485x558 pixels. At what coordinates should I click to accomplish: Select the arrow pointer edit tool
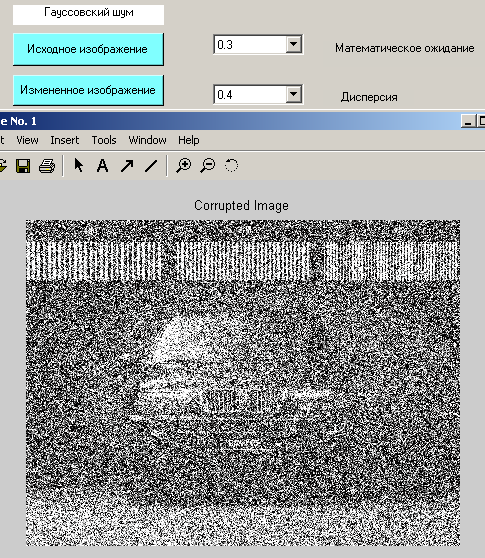(79, 165)
